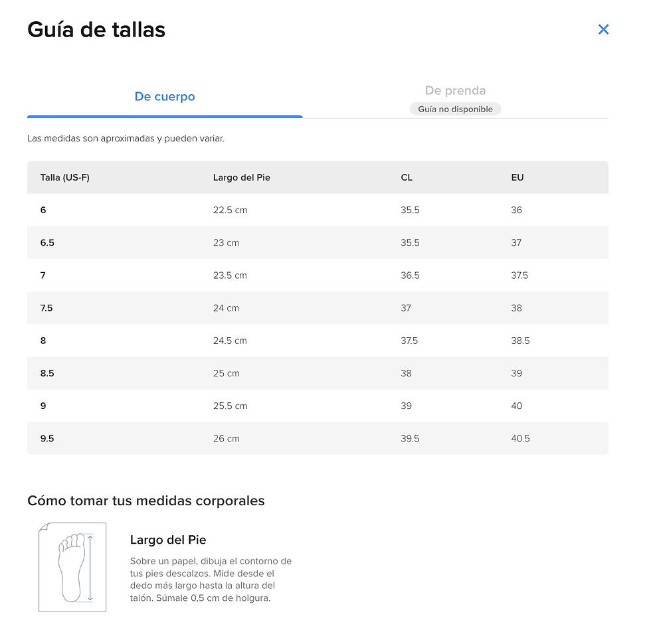
Task: Click the Talla (US-F) column header
Action: point(65,178)
